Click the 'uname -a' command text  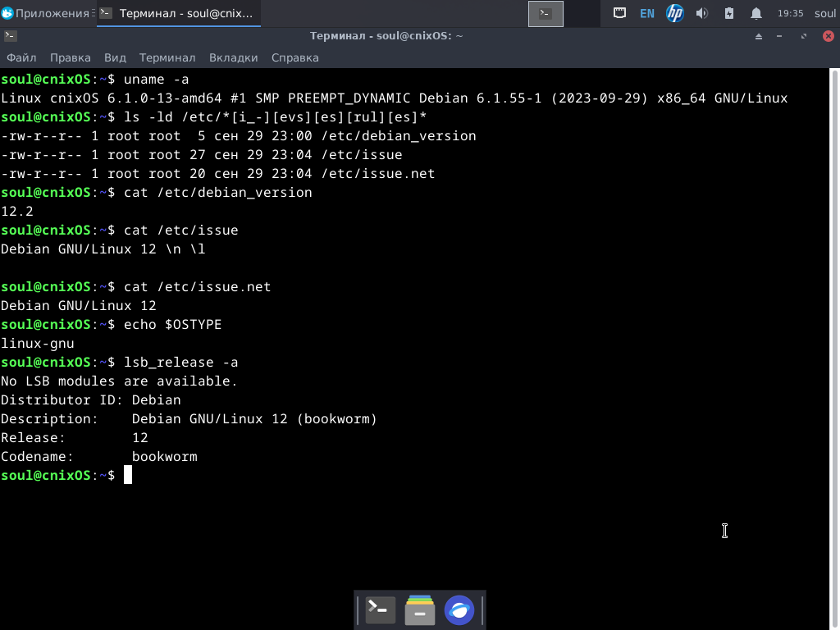point(157,80)
